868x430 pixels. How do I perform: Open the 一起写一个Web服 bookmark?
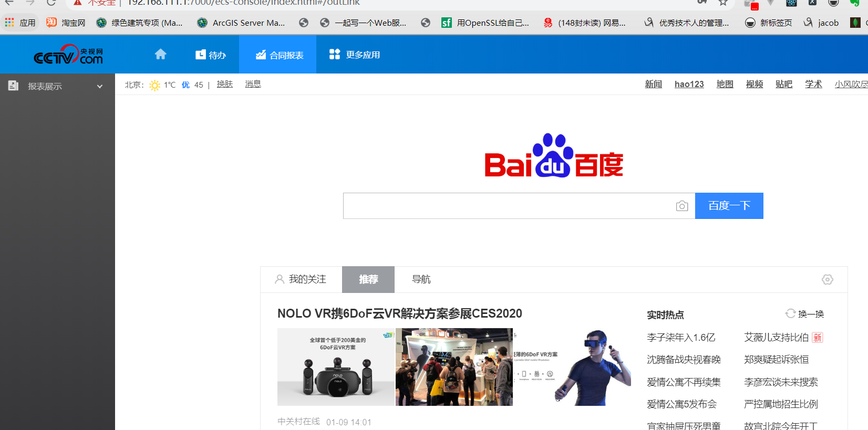coord(363,23)
